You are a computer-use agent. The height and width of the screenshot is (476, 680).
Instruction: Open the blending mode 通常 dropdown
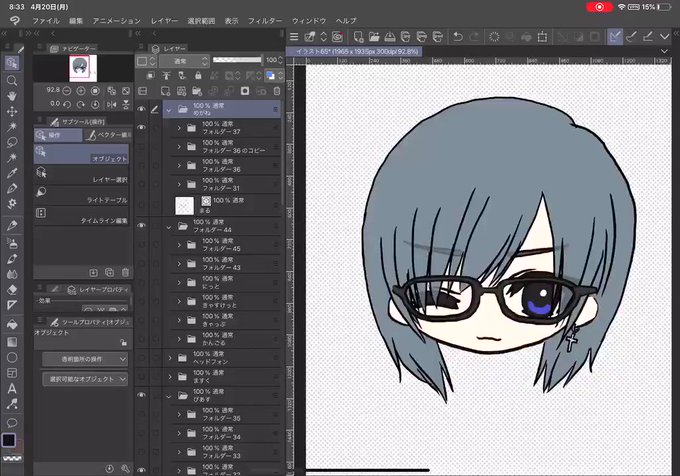184,61
